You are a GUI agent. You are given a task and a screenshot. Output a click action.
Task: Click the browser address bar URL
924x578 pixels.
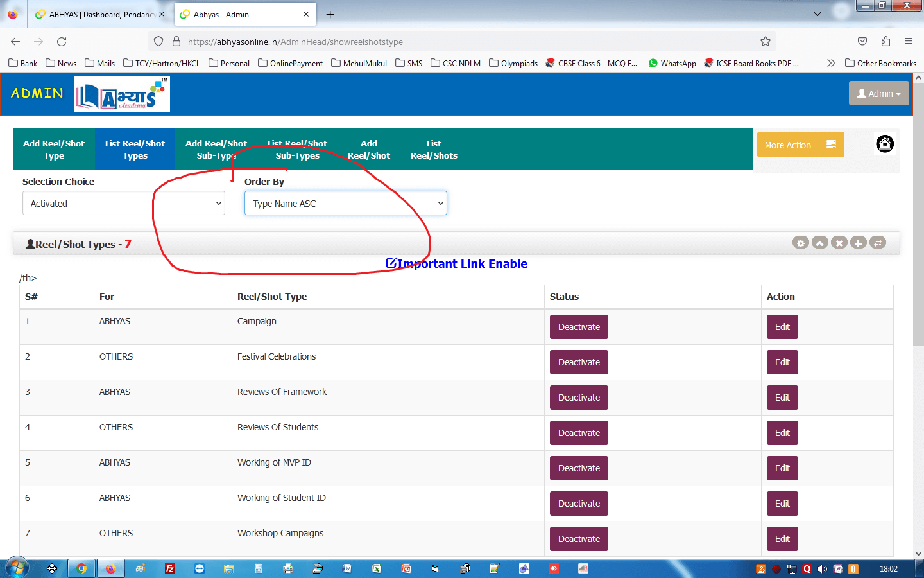[295, 42]
